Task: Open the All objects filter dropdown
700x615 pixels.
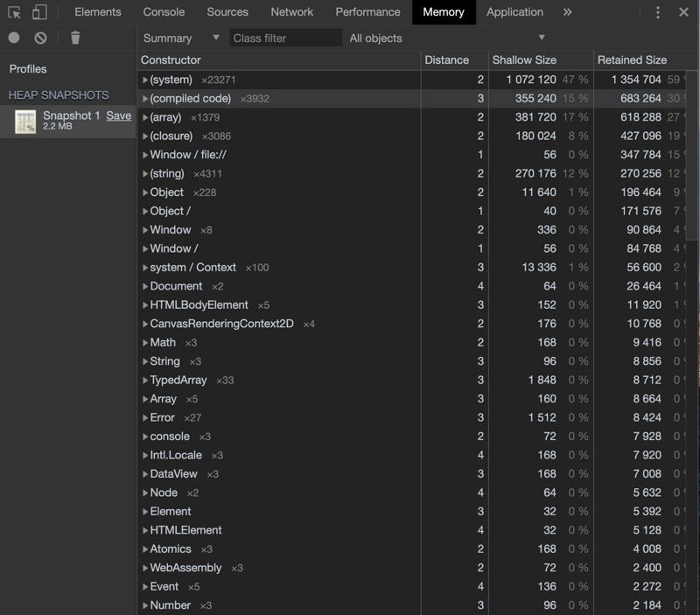Action: click(x=446, y=38)
